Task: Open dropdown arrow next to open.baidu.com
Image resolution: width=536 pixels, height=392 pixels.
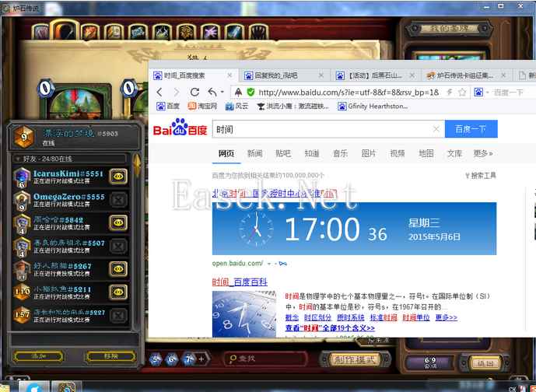Action: 269,264
